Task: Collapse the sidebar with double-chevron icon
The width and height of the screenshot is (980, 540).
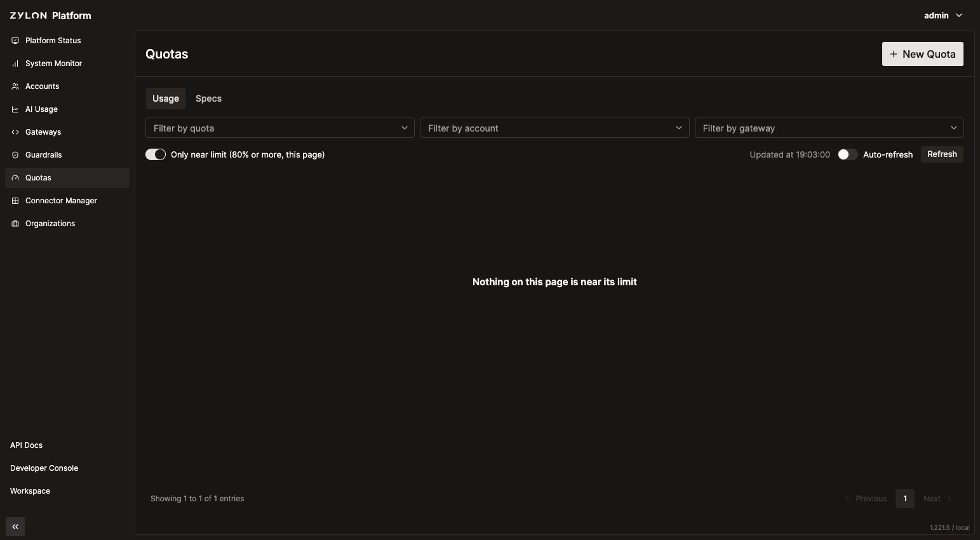Action: pyautogui.click(x=15, y=527)
